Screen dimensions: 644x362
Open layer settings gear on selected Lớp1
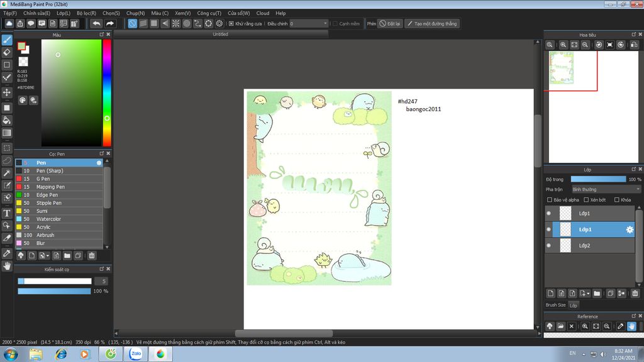[630, 229]
